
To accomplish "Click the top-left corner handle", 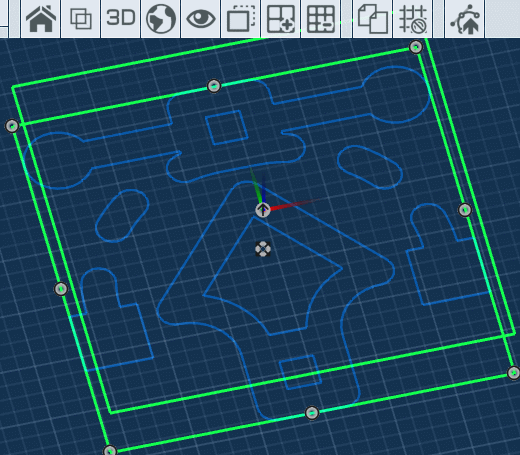I will point(12,126).
